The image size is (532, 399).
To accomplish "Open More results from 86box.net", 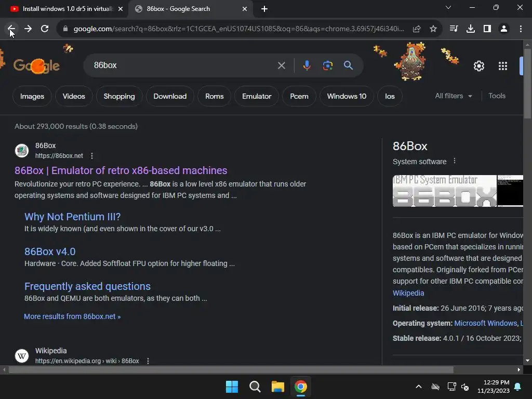I will click(72, 316).
